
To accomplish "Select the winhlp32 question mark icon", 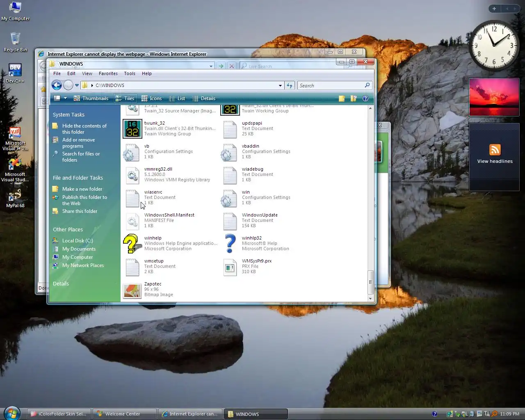I will pos(230,244).
